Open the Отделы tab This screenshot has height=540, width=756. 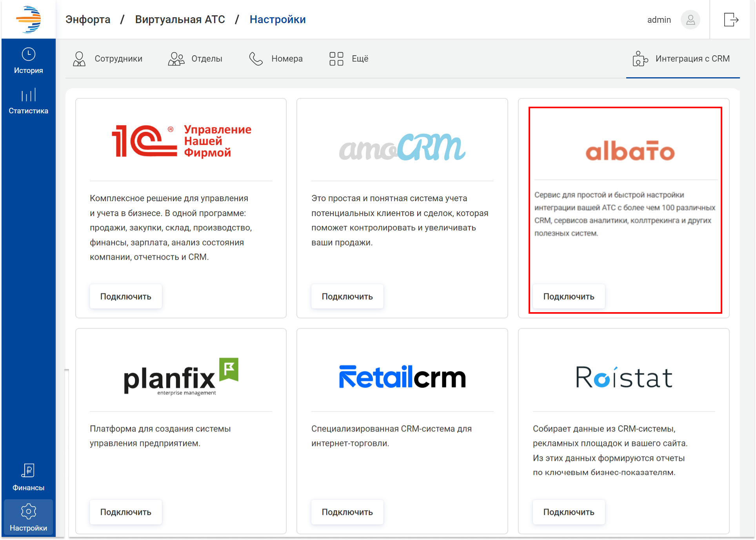coord(195,59)
